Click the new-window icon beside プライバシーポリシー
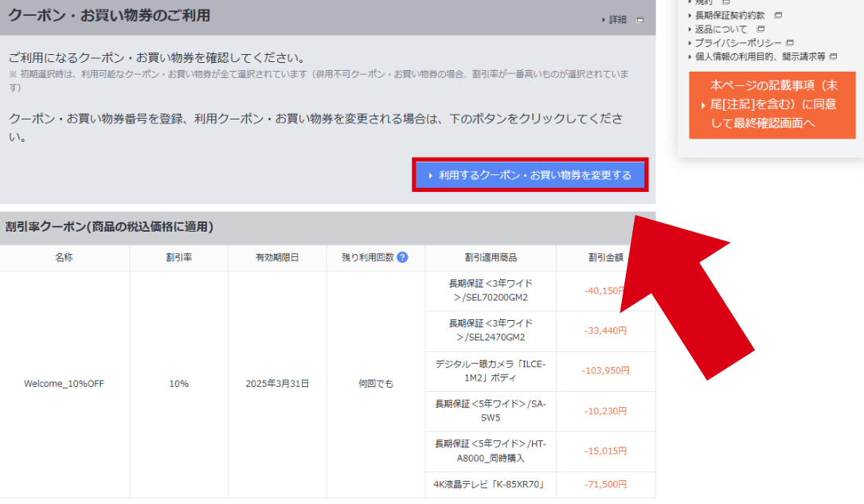Image resolution: width=864 pixels, height=504 pixels. [790, 43]
